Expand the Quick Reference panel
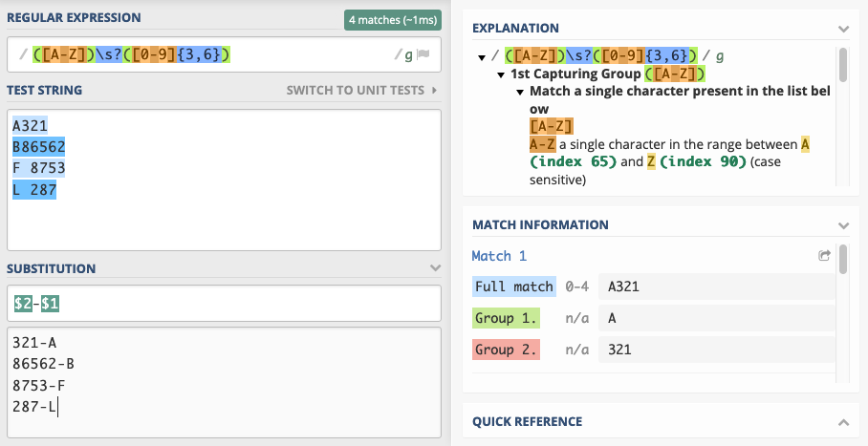Viewport: 868px width, 446px height. 844,422
